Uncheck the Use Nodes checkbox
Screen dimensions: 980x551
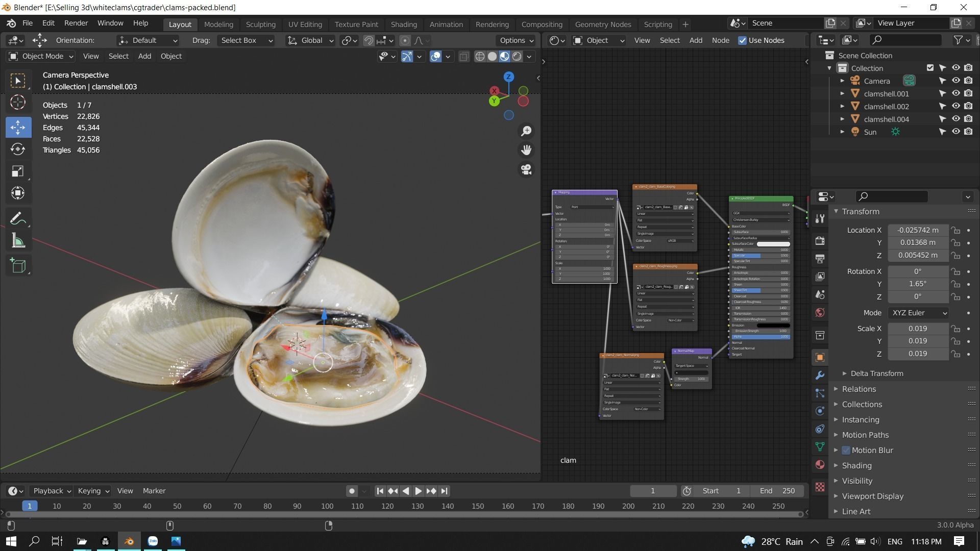(742, 40)
